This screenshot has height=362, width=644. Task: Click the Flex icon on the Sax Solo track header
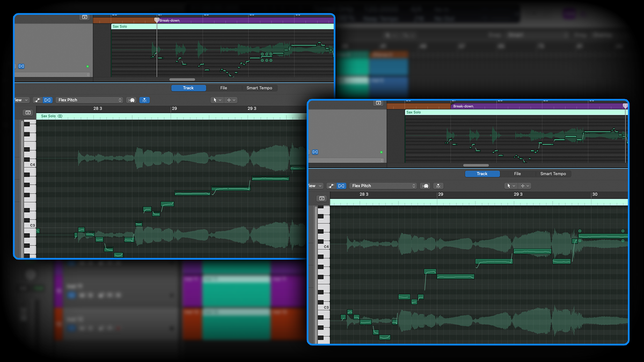315,152
